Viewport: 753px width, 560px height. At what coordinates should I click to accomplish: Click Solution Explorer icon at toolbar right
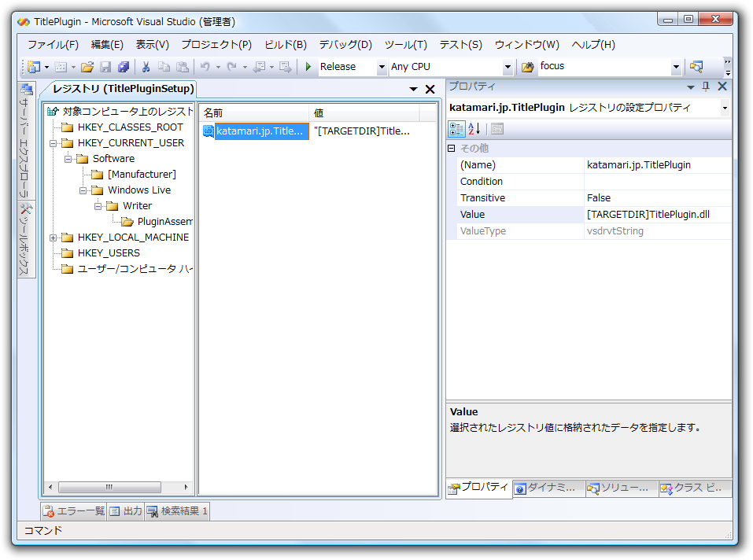point(696,67)
